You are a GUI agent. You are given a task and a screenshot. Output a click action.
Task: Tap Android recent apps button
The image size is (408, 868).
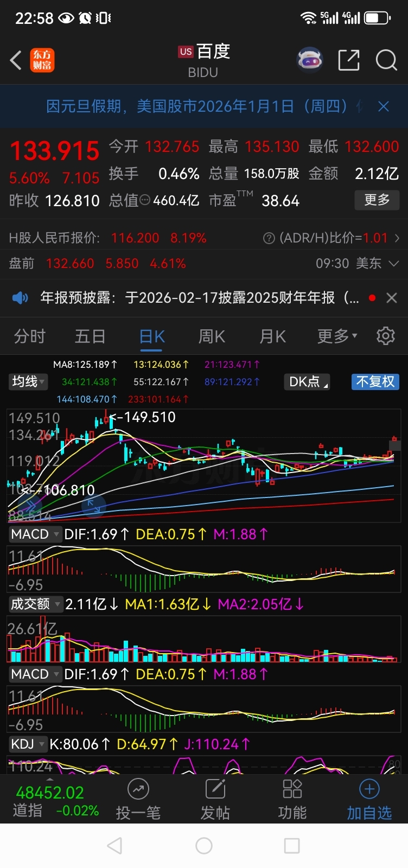coord(292,846)
